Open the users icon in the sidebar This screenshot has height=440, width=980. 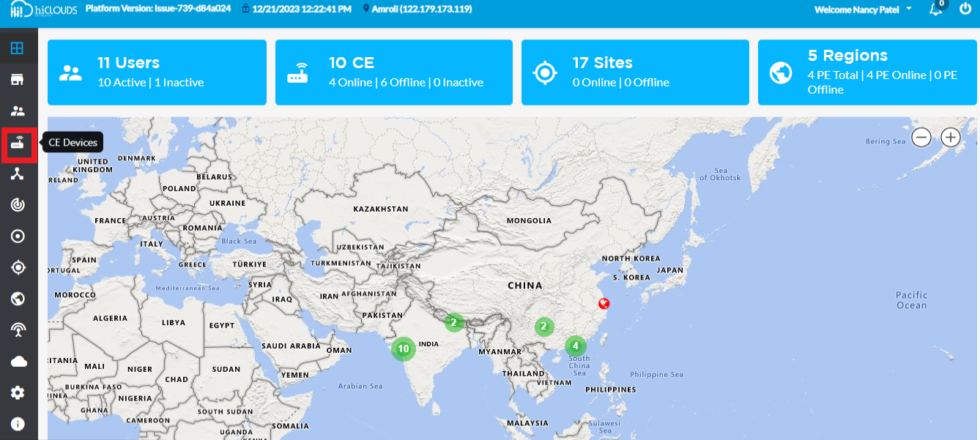18,111
